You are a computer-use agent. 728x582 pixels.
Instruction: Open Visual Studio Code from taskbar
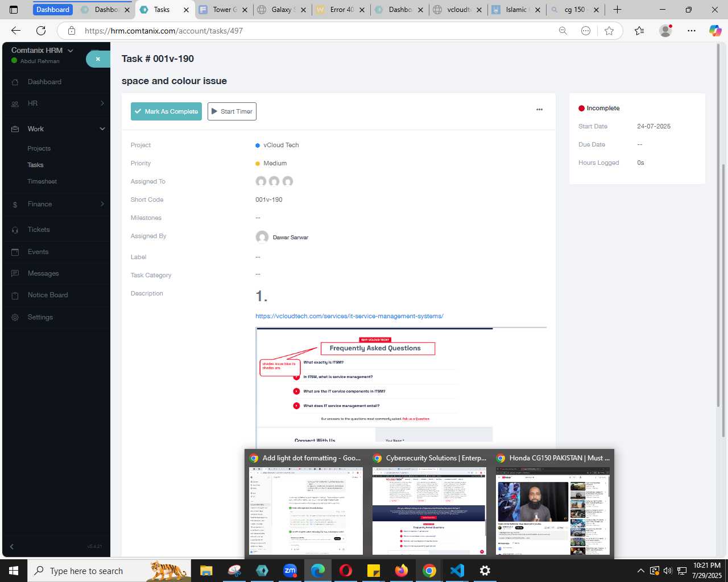(x=457, y=571)
